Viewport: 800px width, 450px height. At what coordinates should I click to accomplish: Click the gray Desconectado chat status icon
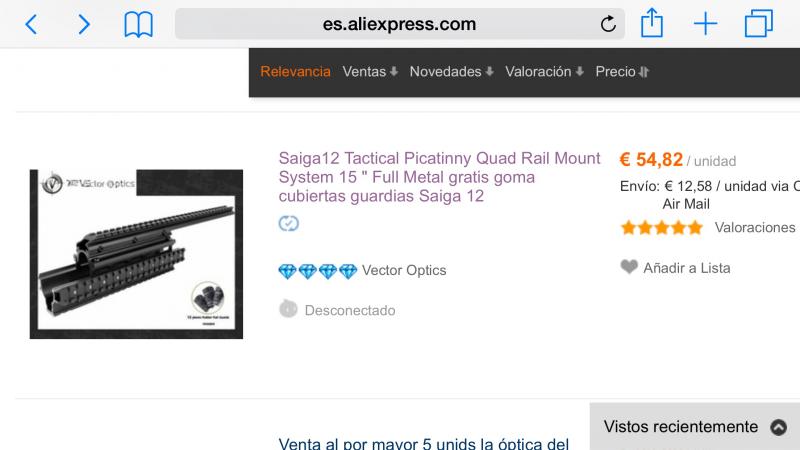click(x=288, y=309)
